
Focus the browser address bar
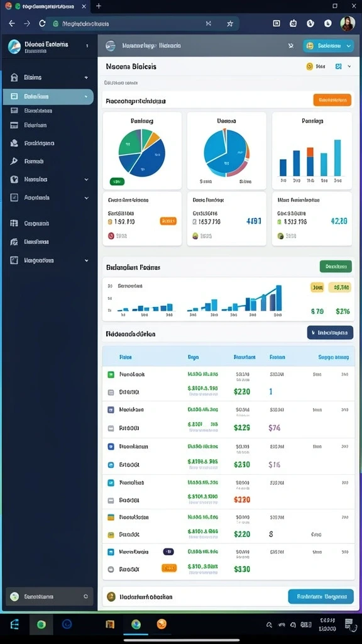(x=136, y=24)
